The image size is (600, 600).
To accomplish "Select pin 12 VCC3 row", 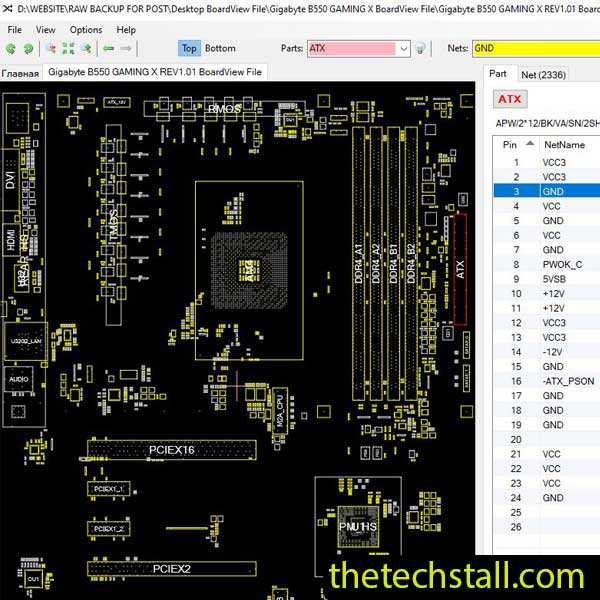I will tap(547, 323).
